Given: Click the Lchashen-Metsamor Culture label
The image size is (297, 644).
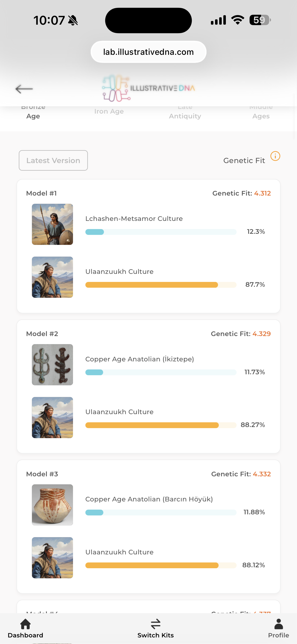Looking at the screenshot, I should coord(134,219).
